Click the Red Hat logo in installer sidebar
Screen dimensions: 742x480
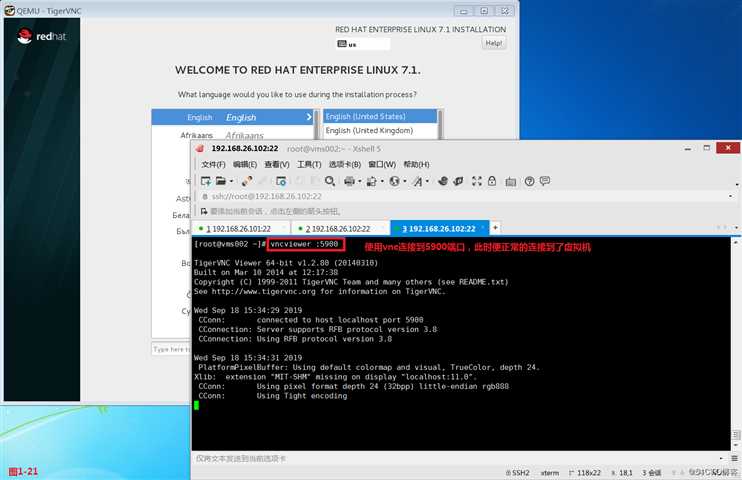pyautogui.click(x=42, y=36)
